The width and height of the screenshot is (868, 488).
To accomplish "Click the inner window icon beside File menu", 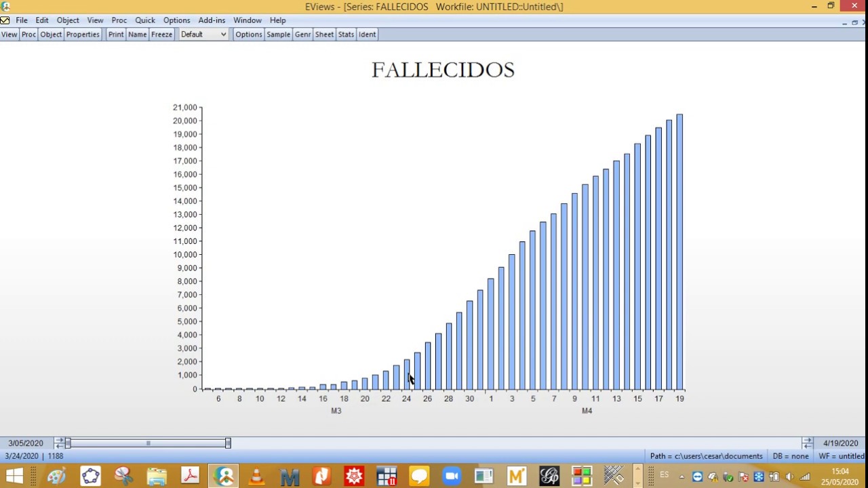I will click(5, 20).
